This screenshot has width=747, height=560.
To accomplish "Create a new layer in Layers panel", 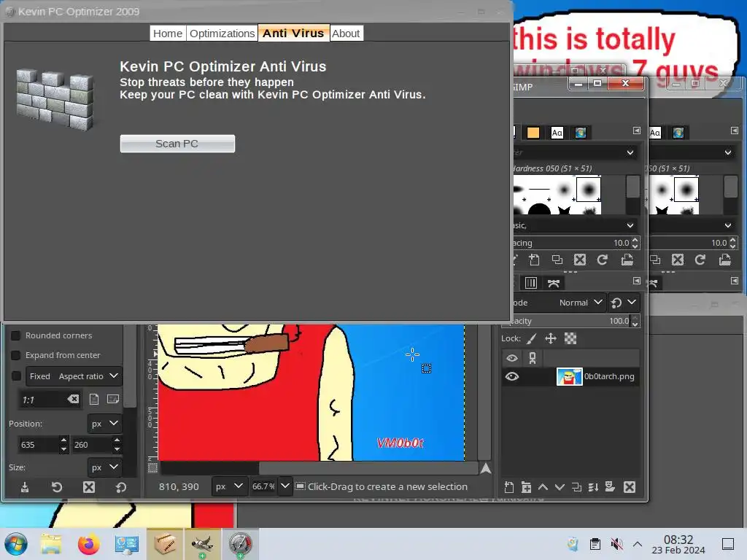I will coord(508,486).
